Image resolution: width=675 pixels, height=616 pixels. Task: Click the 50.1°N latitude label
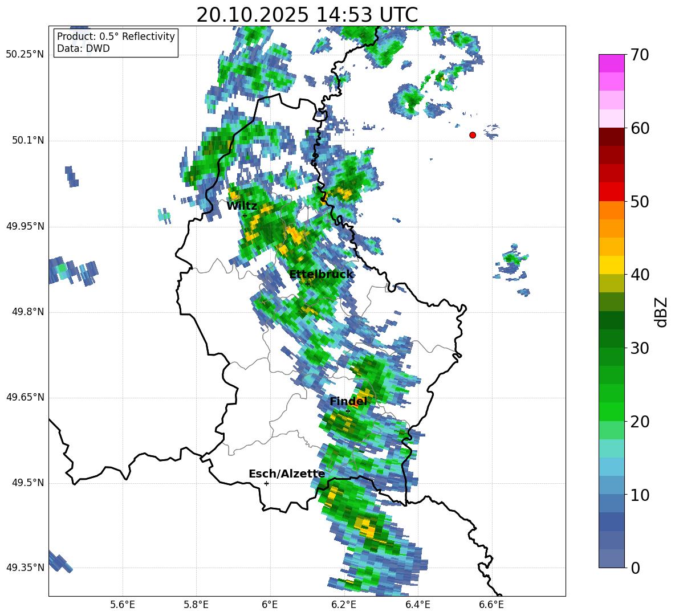click(x=27, y=141)
